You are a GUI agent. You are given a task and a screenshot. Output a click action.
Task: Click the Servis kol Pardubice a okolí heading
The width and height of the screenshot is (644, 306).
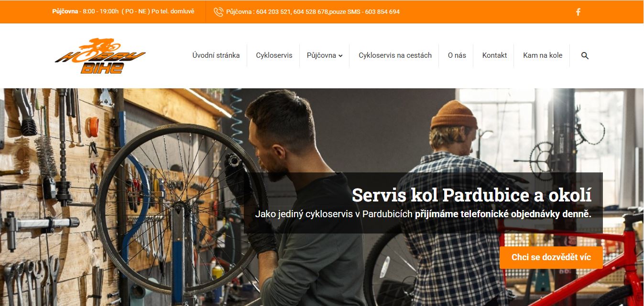click(x=472, y=195)
